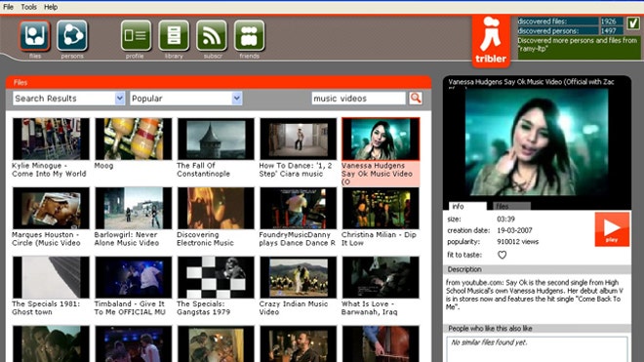Open the library icon

point(174,35)
